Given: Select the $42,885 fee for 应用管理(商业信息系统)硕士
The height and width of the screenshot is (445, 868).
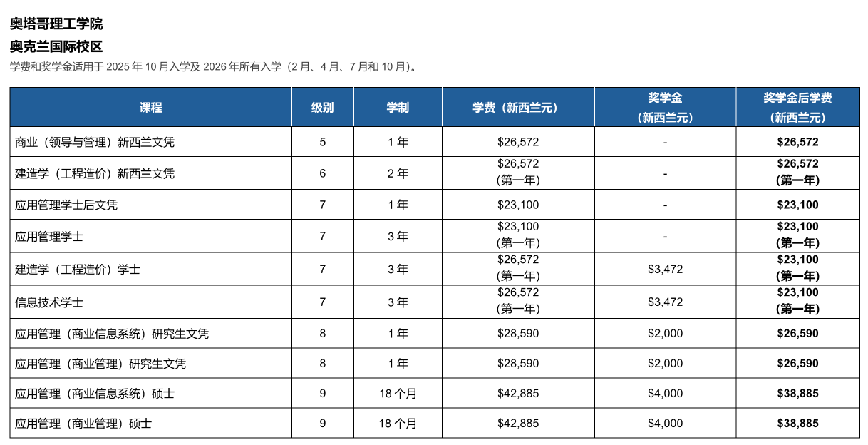Looking at the screenshot, I should pos(518,394).
